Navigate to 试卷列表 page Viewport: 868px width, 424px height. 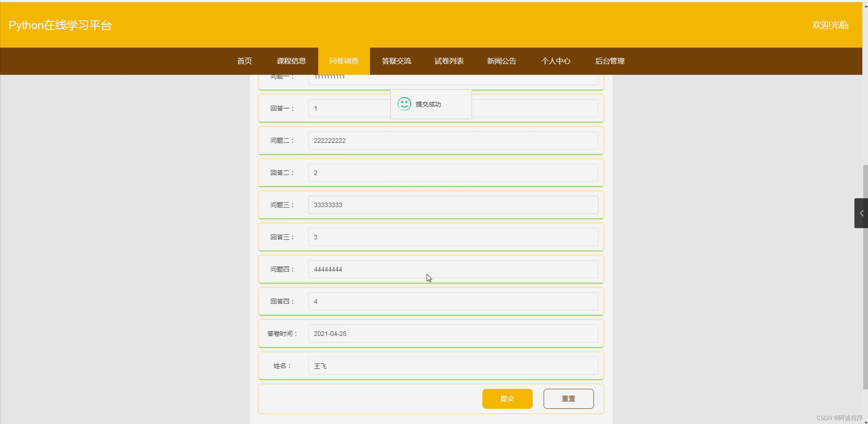point(449,61)
